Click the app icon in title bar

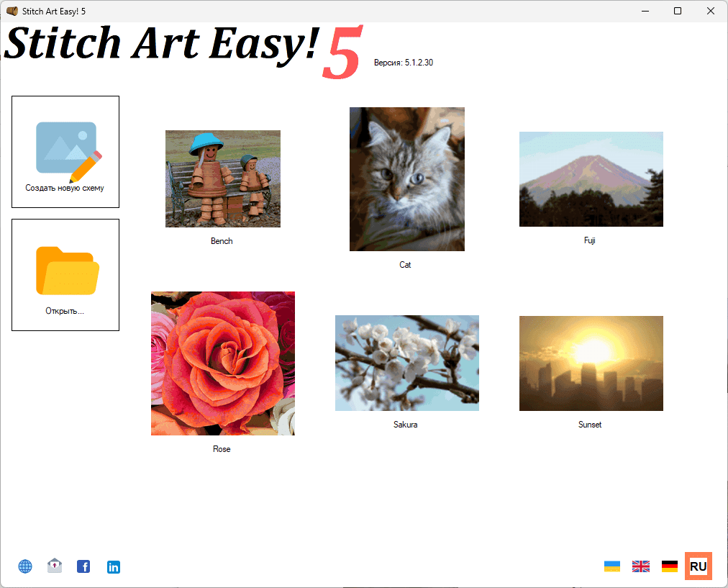coord(12,11)
